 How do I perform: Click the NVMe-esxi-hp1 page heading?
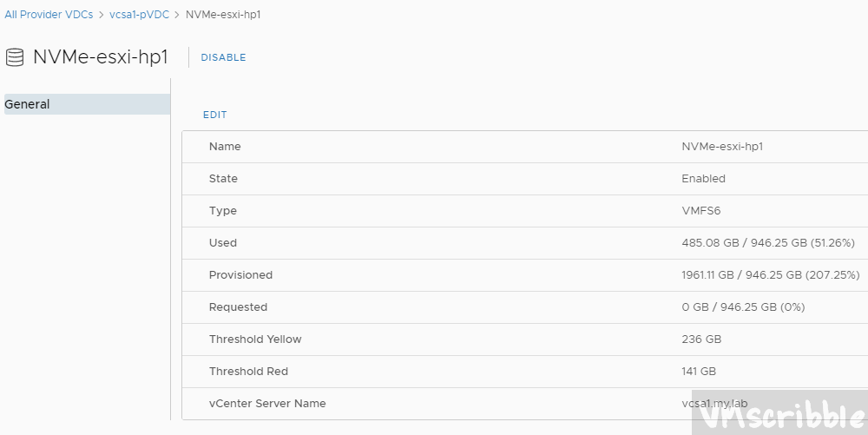tap(100, 57)
